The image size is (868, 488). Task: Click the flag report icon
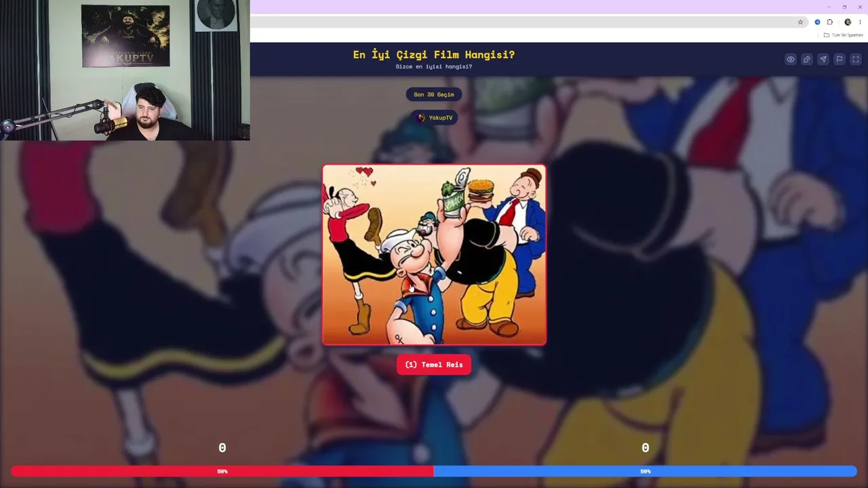pyautogui.click(x=840, y=60)
